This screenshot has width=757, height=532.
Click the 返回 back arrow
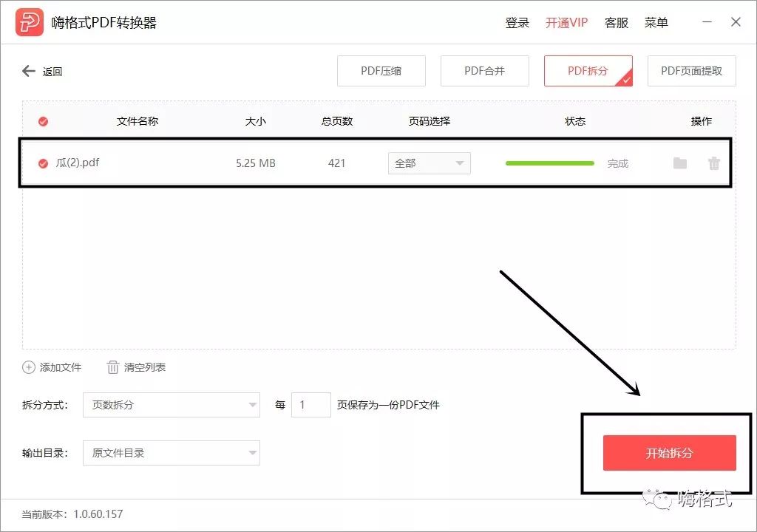coord(28,71)
